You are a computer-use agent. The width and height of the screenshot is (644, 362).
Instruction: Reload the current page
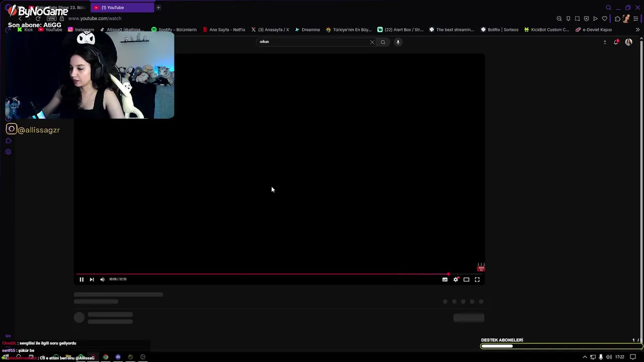[38, 19]
